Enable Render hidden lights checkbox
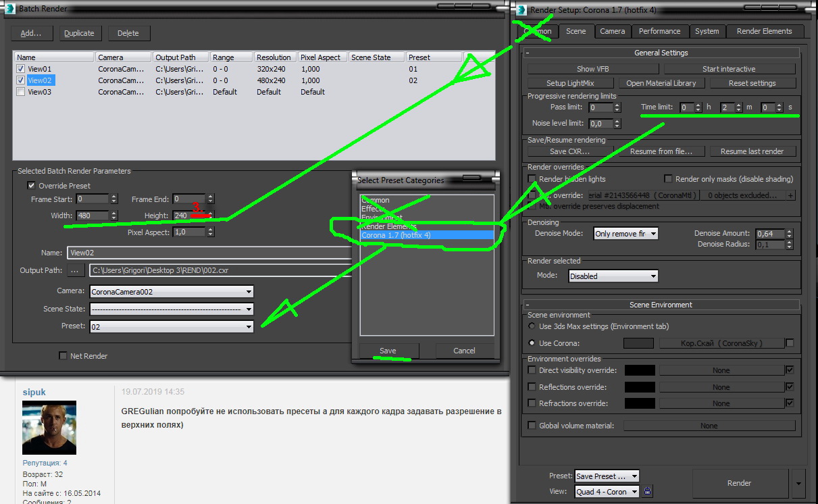 (x=532, y=179)
